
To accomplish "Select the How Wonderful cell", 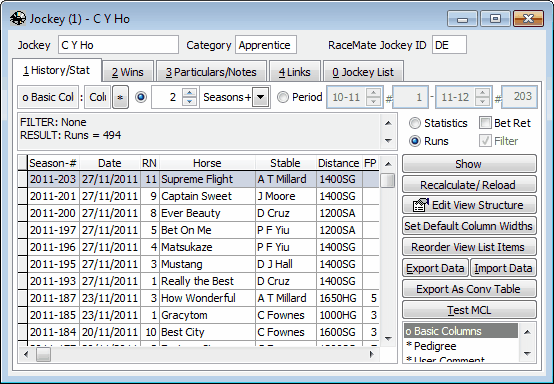I will (x=207, y=298).
